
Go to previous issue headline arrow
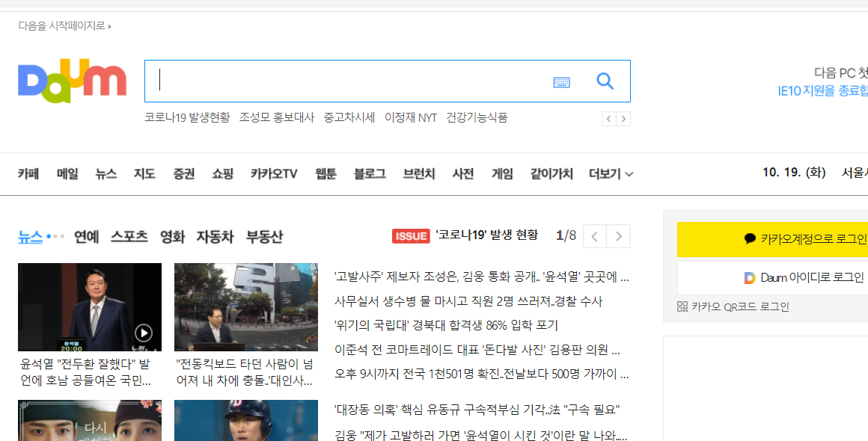(x=595, y=236)
